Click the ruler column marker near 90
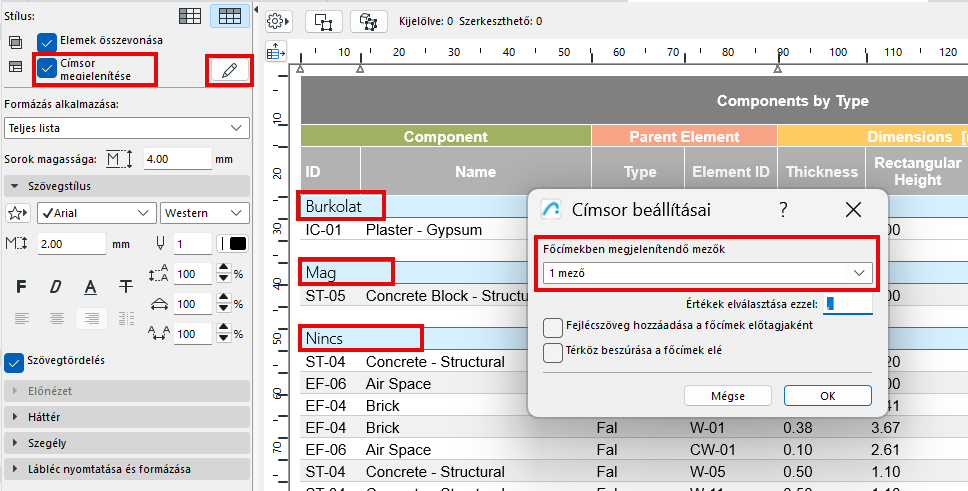This screenshot has height=491, width=968. 778,69
